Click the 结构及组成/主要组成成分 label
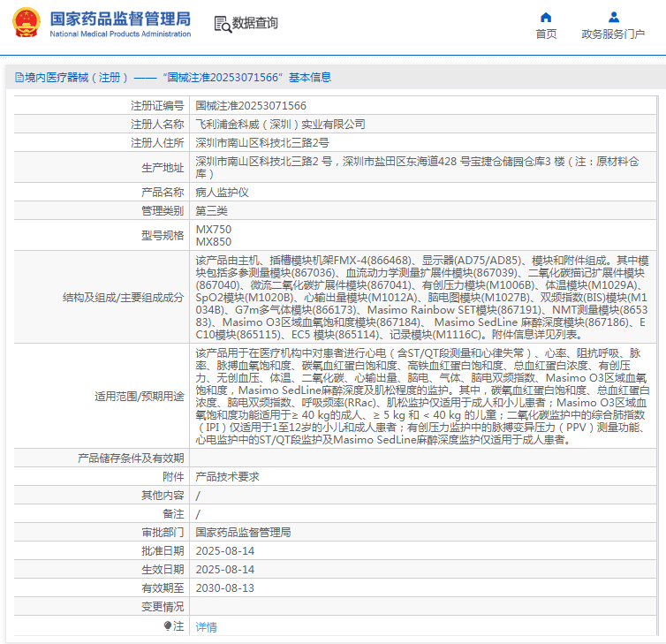The width and height of the screenshot is (666, 644). click(x=123, y=298)
